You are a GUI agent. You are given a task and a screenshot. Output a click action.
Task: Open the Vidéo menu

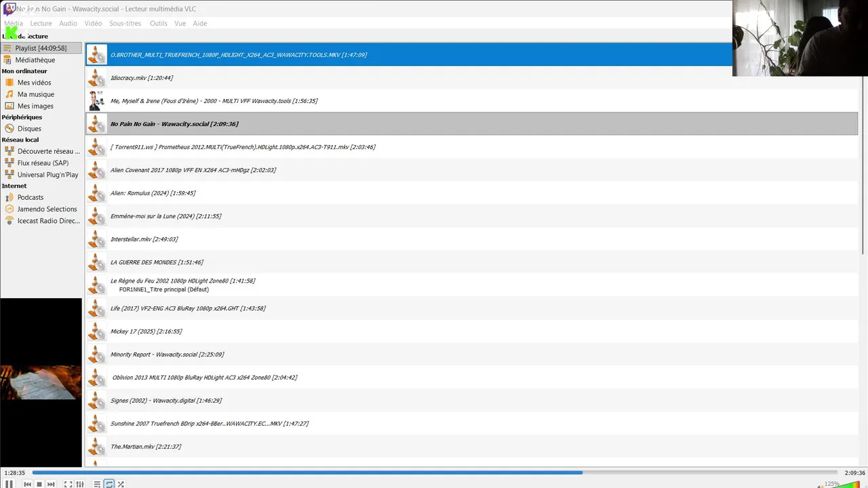pyautogui.click(x=94, y=23)
